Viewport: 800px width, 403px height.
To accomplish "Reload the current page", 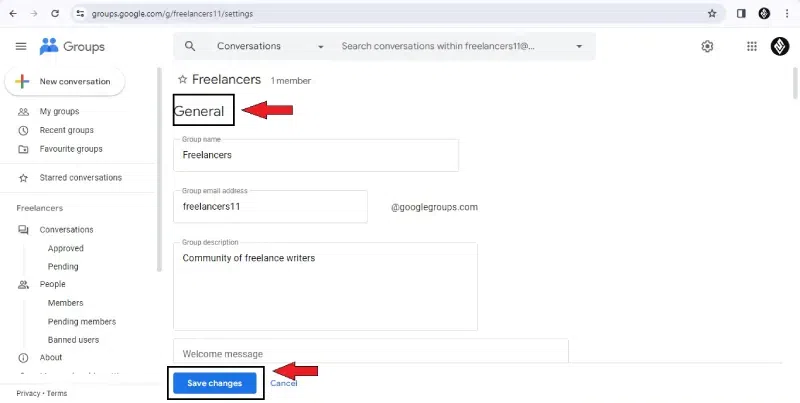I will click(x=55, y=14).
